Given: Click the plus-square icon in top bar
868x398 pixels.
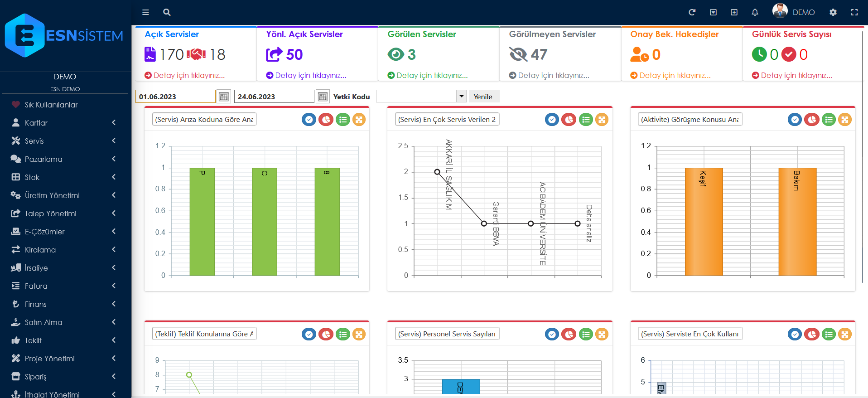Looking at the screenshot, I should (734, 12).
